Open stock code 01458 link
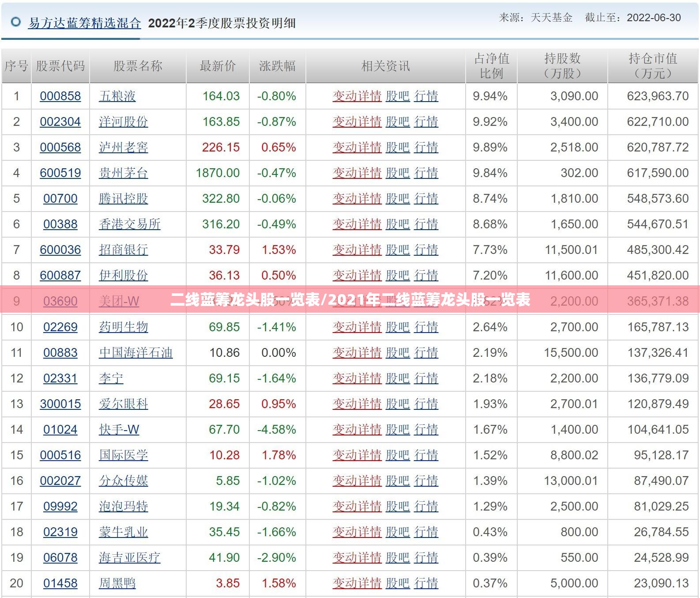This screenshot has height=598, width=700. click(x=60, y=583)
